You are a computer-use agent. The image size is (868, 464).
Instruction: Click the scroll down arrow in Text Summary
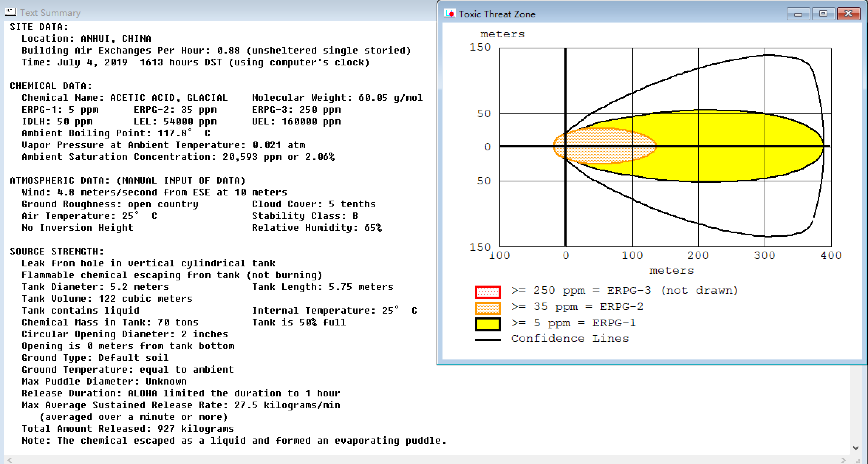[855, 448]
